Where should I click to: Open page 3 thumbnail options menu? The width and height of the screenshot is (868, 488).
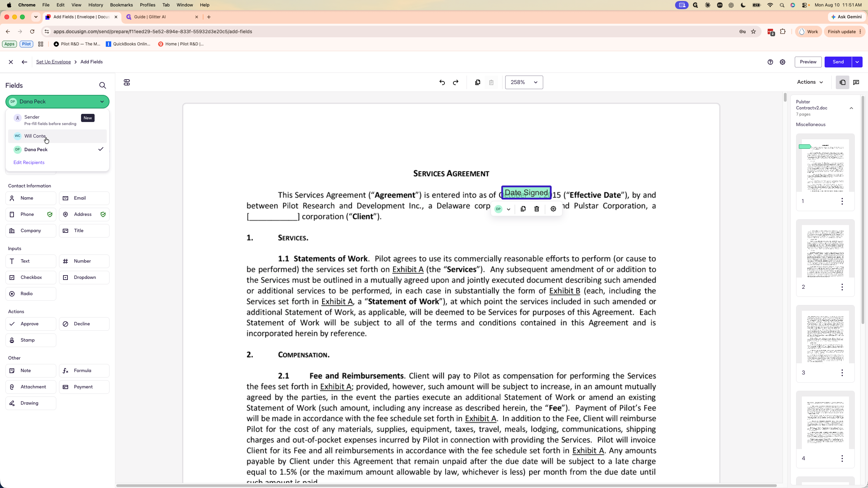(842, 373)
